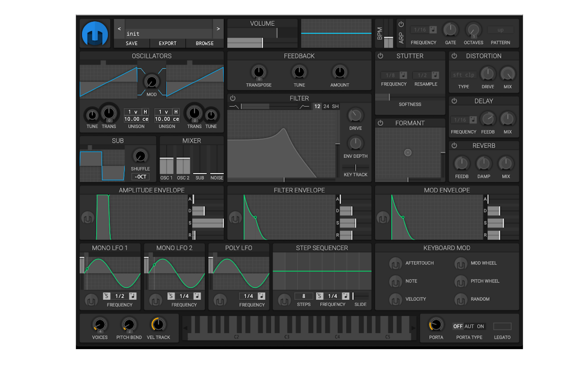Select the 12 dB filter slope
The height and width of the screenshot is (365, 588).
tap(317, 106)
